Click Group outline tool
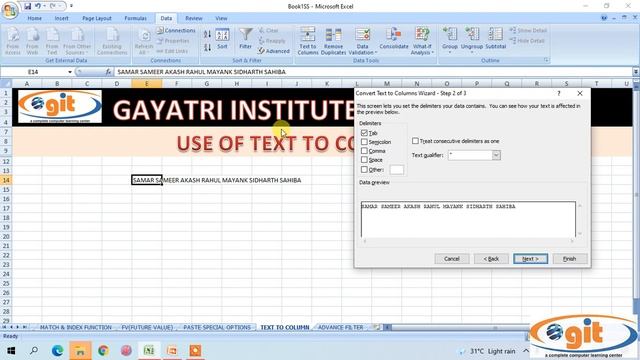This screenshot has height=360, width=640. click(x=449, y=40)
